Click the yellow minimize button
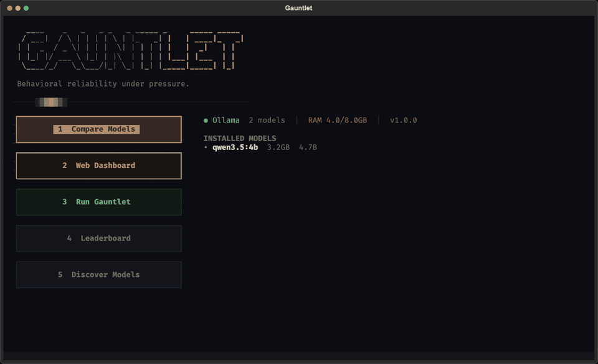Viewport: 598px width, 364px height. (x=17, y=7)
